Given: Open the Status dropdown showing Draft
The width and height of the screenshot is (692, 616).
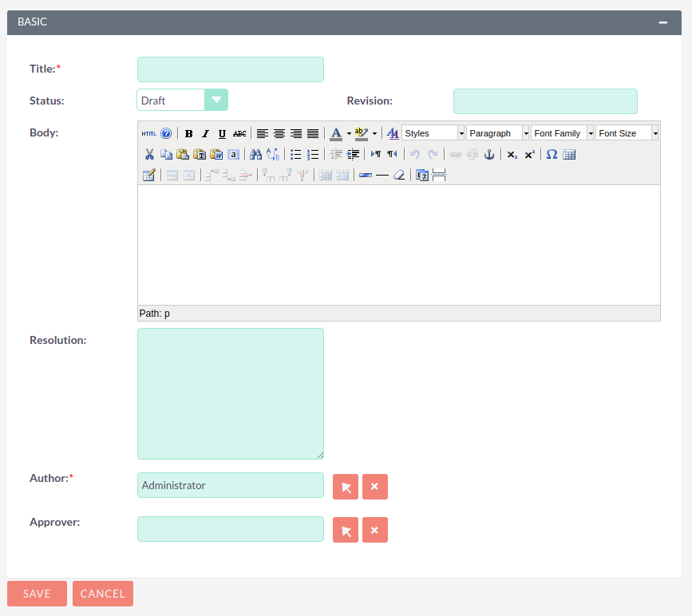Looking at the screenshot, I should tap(216, 100).
